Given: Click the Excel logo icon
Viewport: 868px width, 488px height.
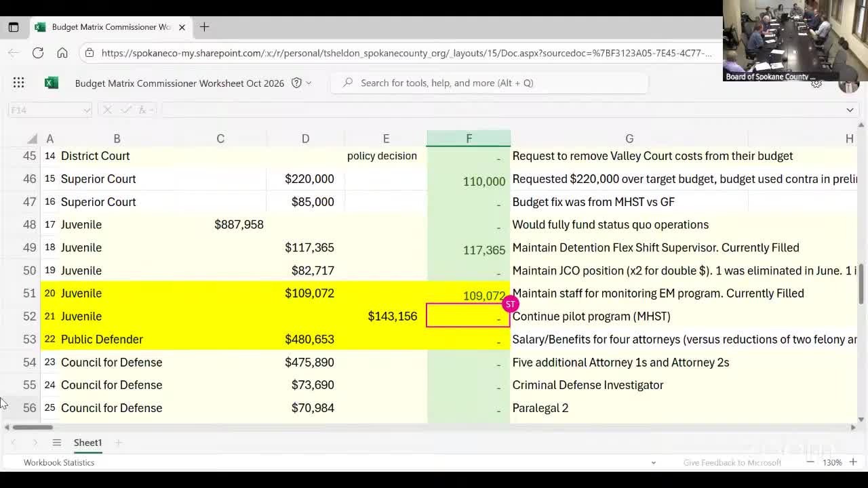Looking at the screenshot, I should tap(51, 83).
